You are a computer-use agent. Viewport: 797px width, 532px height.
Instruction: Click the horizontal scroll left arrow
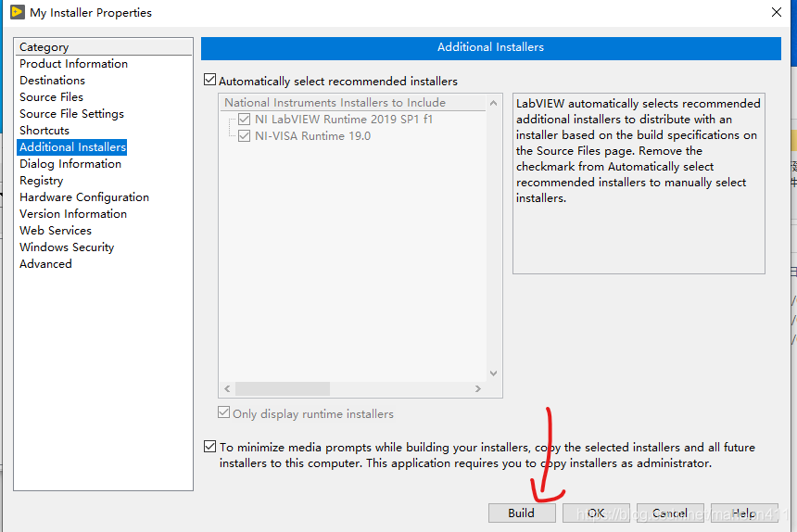227,389
